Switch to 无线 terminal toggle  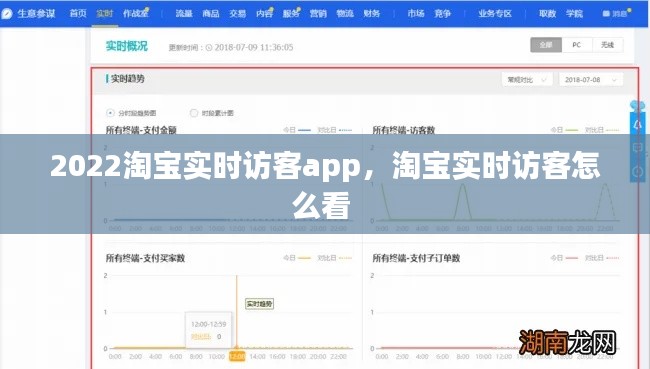point(607,45)
